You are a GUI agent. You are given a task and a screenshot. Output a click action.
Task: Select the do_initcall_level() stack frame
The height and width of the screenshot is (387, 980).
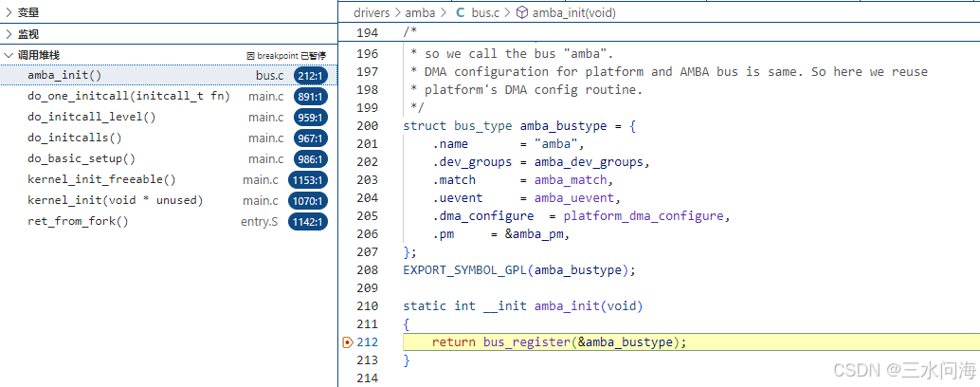(x=169, y=117)
